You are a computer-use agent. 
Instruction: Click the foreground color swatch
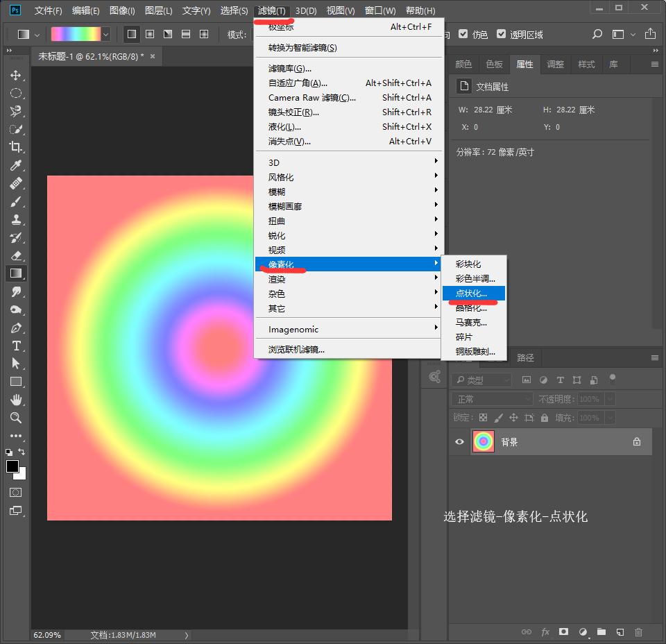coord(12,466)
